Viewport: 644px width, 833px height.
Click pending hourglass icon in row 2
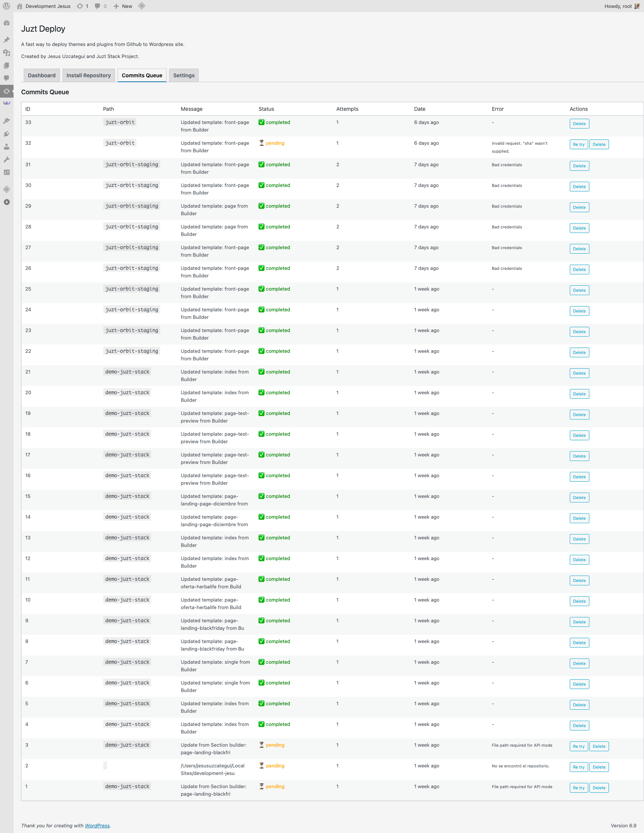point(261,766)
